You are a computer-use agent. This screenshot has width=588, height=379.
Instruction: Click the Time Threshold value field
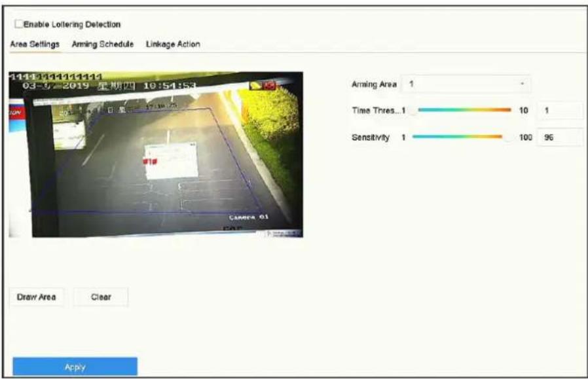[560, 111]
